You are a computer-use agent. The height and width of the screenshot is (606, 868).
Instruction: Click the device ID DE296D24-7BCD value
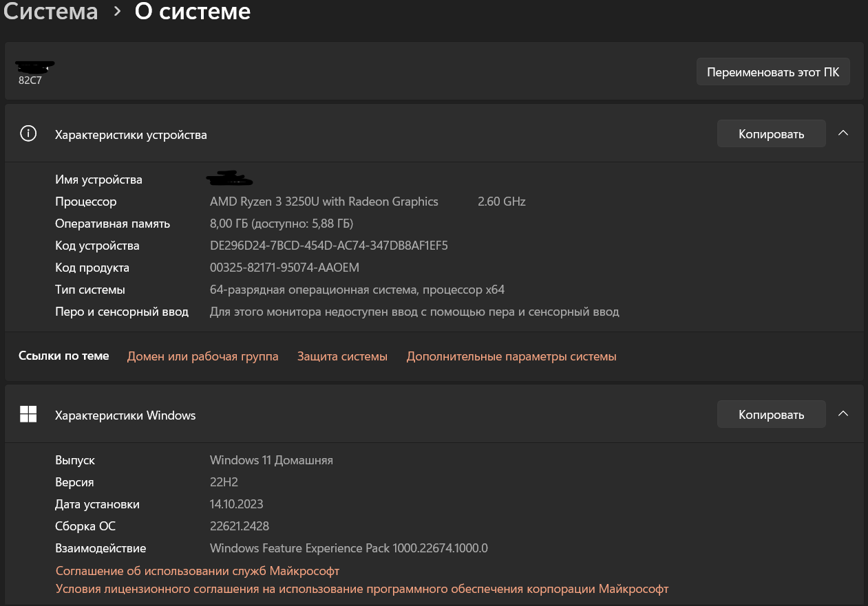coord(329,246)
